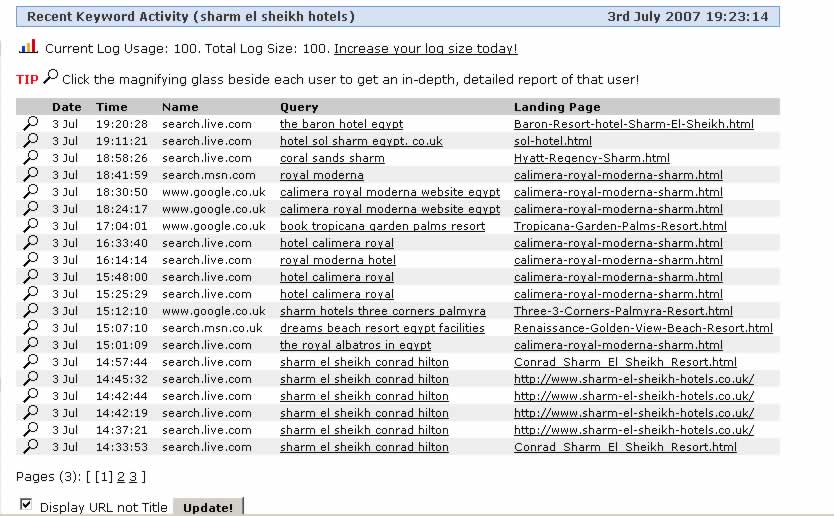The image size is (834, 516).
Task: Click the Date column header
Action: point(66,107)
